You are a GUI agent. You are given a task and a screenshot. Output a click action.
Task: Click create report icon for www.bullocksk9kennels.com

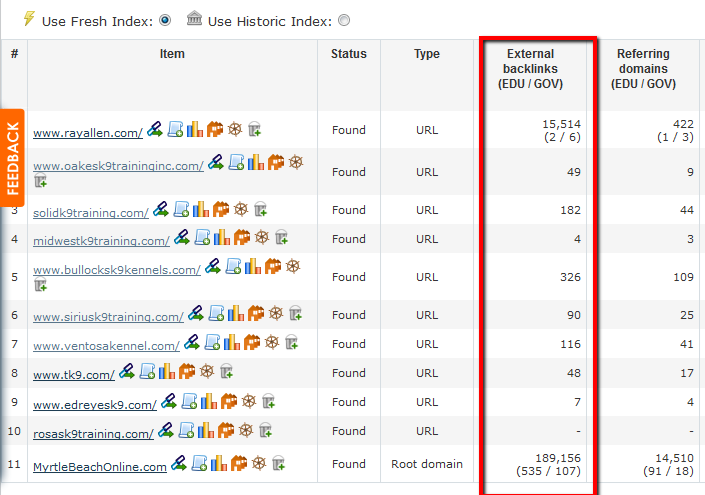click(233, 266)
